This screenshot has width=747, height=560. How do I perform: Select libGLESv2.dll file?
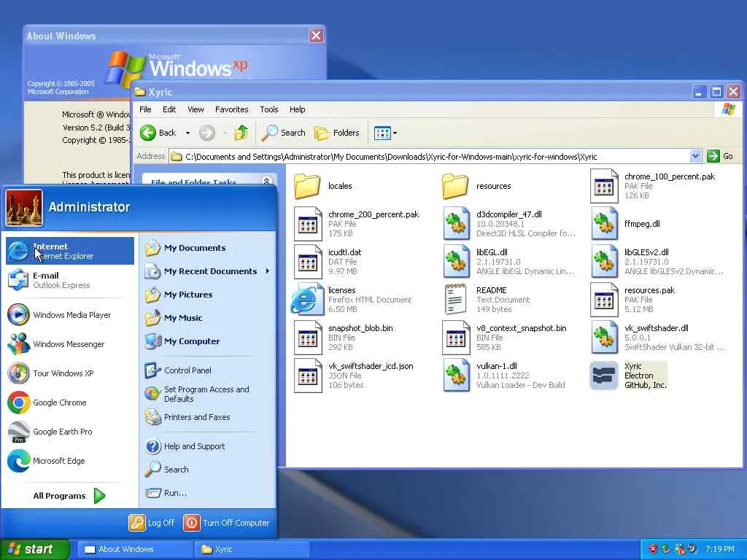(x=657, y=262)
